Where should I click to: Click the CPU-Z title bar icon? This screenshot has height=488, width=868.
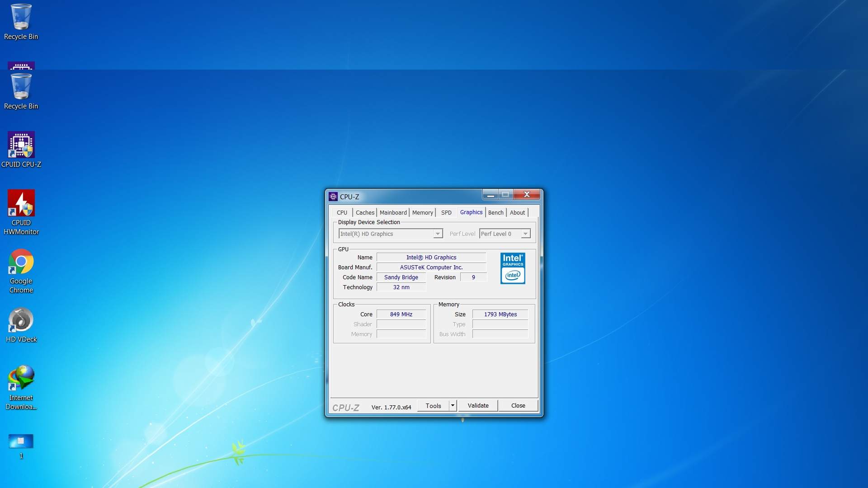333,197
